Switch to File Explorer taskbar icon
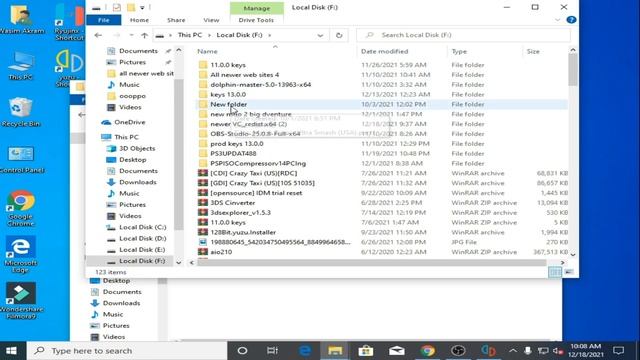The width and height of the screenshot is (640, 360). click(x=335, y=351)
